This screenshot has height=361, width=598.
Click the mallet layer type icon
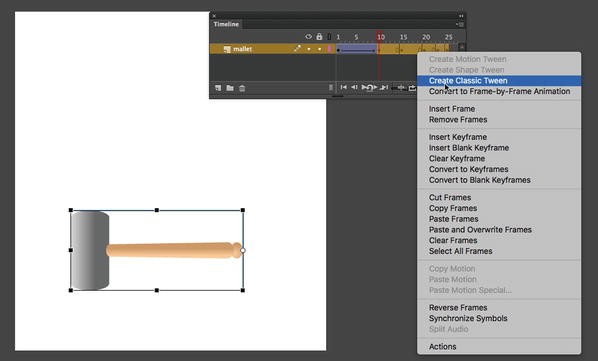point(227,49)
